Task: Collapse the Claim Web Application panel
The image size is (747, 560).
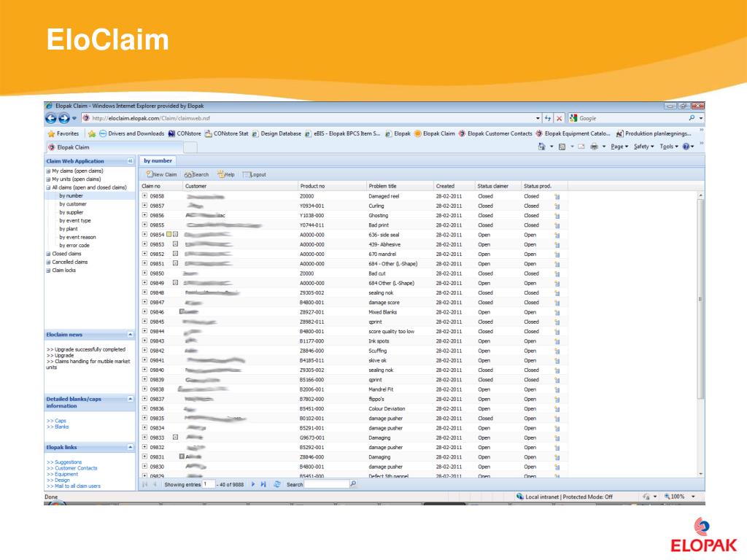Action: pyautogui.click(x=130, y=161)
